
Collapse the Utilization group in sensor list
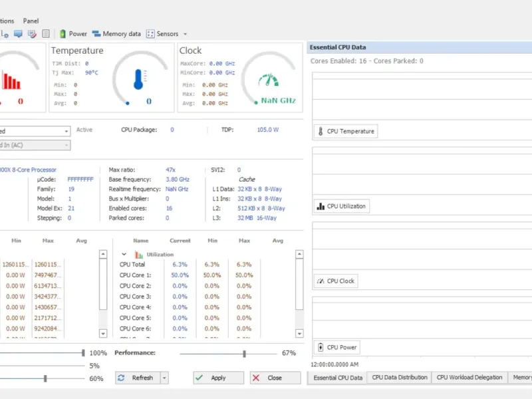click(x=124, y=254)
